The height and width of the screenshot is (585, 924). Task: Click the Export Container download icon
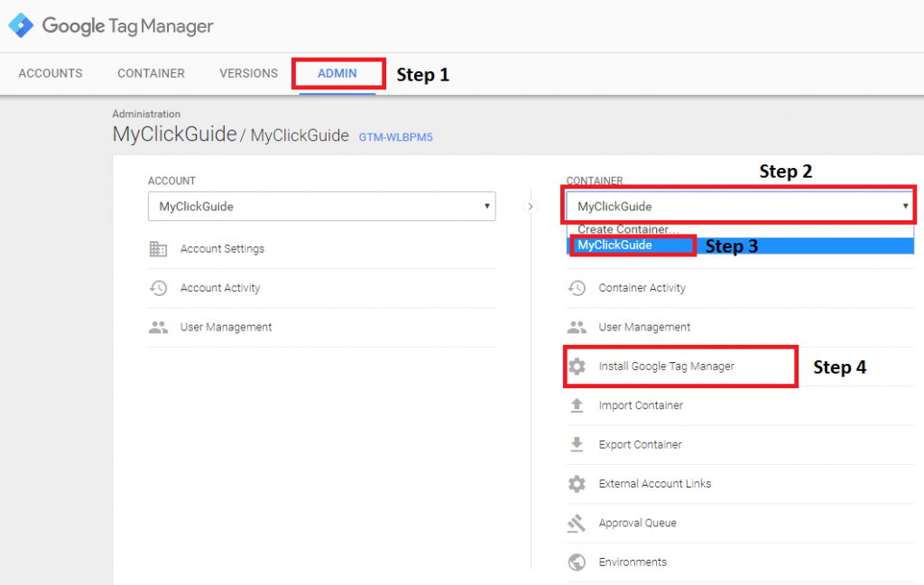[x=577, y=445]
